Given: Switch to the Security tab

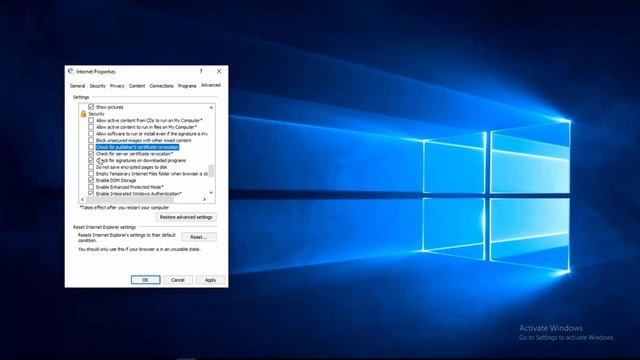Looking at the screenshot, I should (x=98, y=86).
